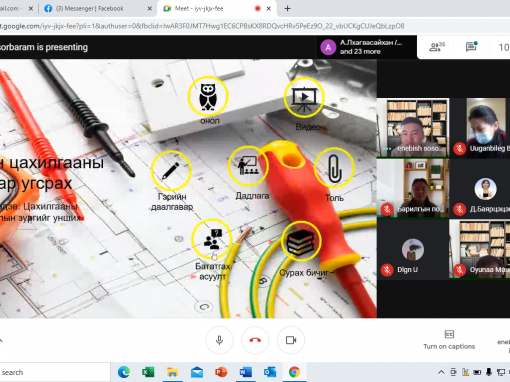The height and width of the screenshot is (382, 510).
Task: Close the Messenger Facebook tab
Action: 150,9
